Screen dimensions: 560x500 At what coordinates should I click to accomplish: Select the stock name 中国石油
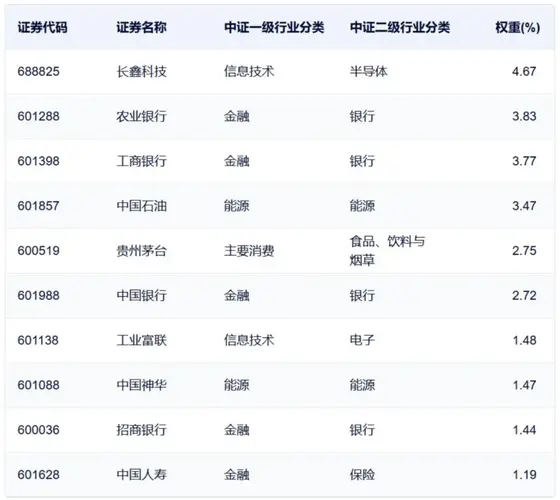(x=141, y=206)
